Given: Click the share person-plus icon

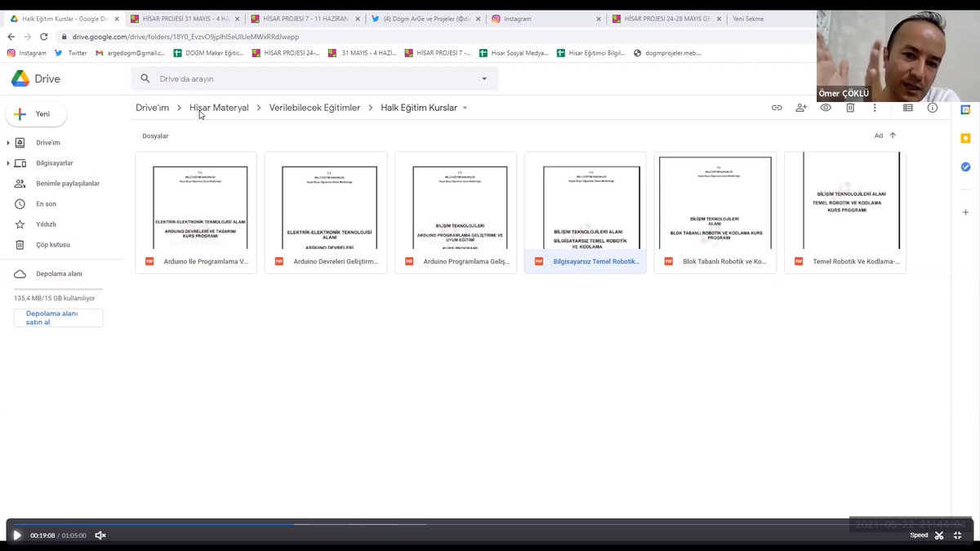Looking at the screenshot, I should point(801,108).
